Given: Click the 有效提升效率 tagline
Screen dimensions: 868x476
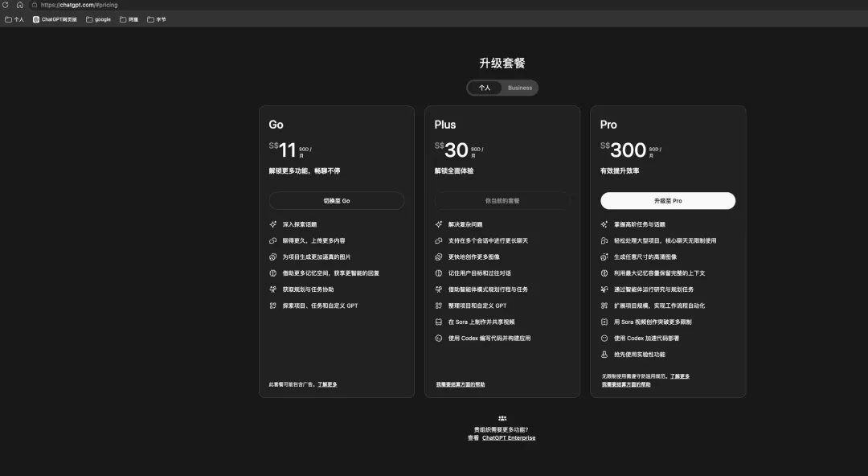Looking at the screenshot, I should tap(620, 171).
